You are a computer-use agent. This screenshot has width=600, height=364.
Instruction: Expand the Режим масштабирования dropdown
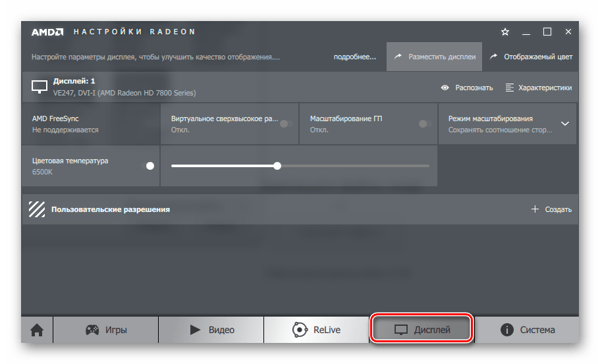565,124
